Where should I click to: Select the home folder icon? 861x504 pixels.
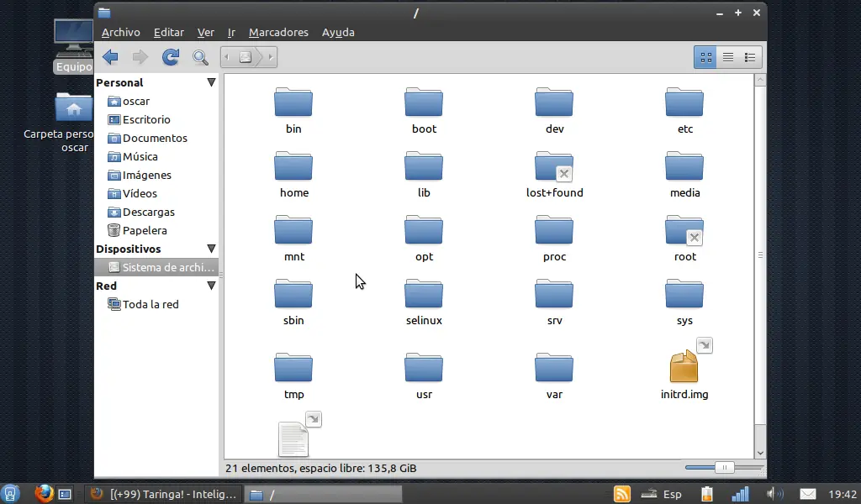(x=293, y=166)
